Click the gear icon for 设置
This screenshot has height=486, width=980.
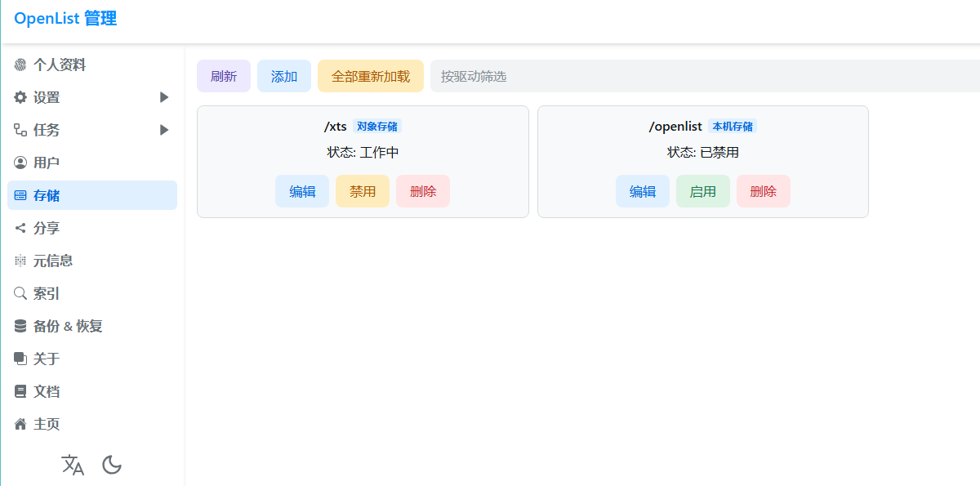click(20, 97)
